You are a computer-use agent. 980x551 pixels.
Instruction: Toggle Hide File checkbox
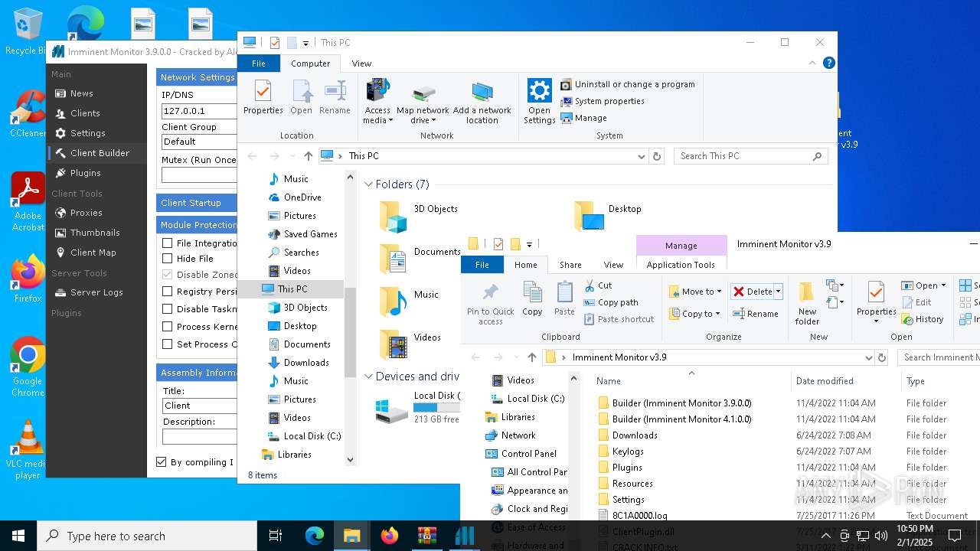click(x=167, y=259)
